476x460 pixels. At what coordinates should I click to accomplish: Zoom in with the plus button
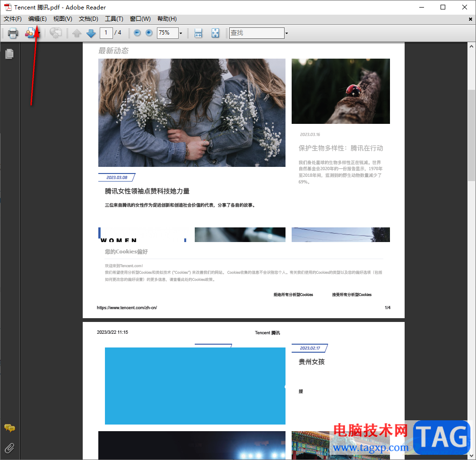coord(149,33)
